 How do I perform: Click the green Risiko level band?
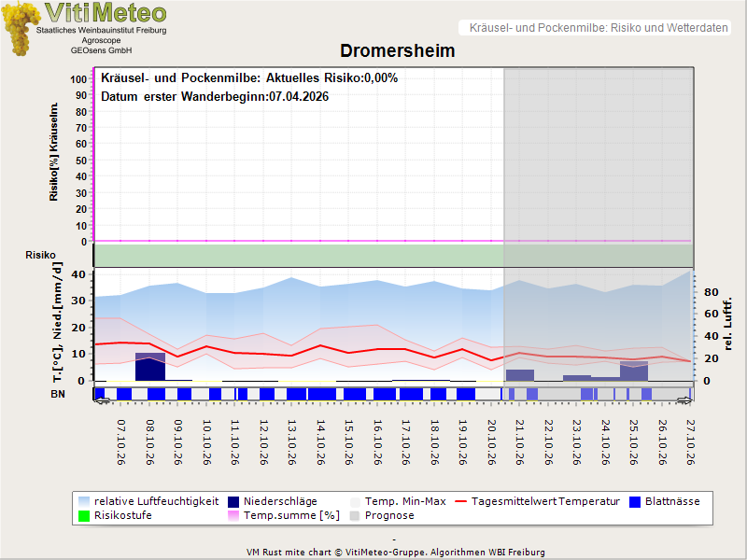coord(393,255)
